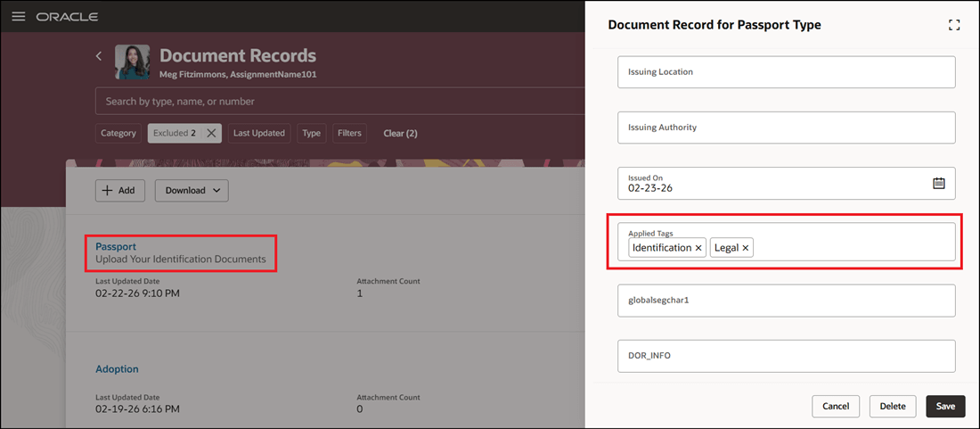Click Document Record for Passport Type heading
This screenshot has height=429, width=980.
[x=715, y=25]
